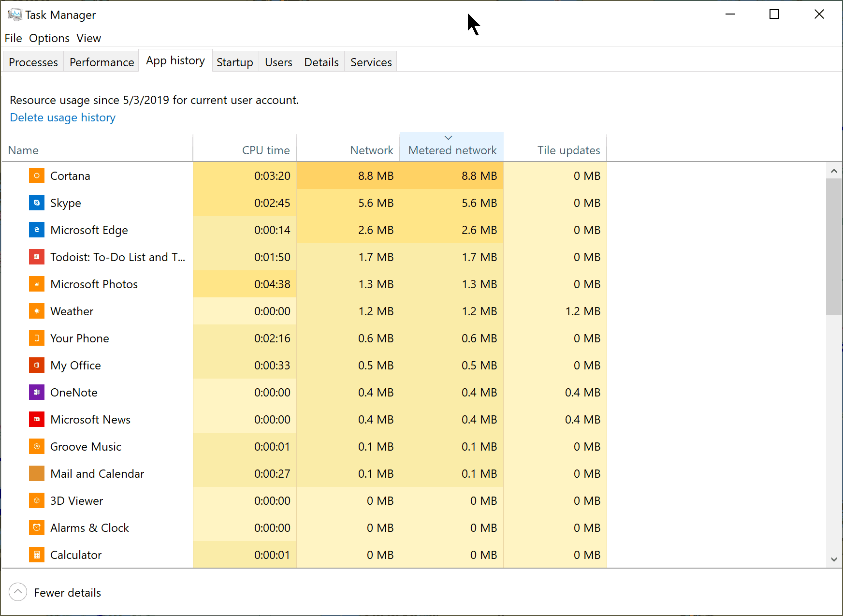Select the Weather app icon
This screenshot has width=843, height=616.
[x=37, y=311]
